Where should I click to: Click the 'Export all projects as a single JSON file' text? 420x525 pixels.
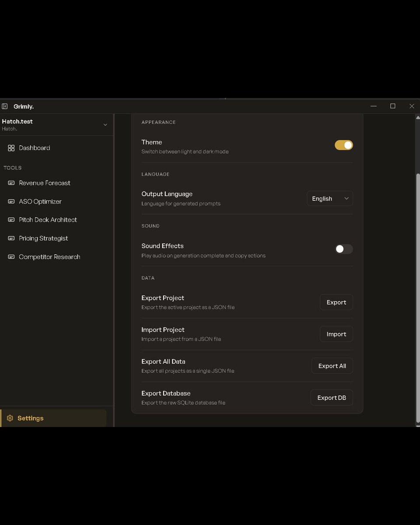click(x=188, y=371)
